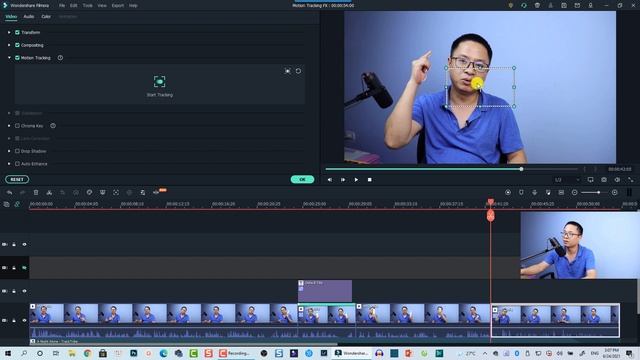Step back one frame in preview
Screen dimensions: 640x360
330,180
